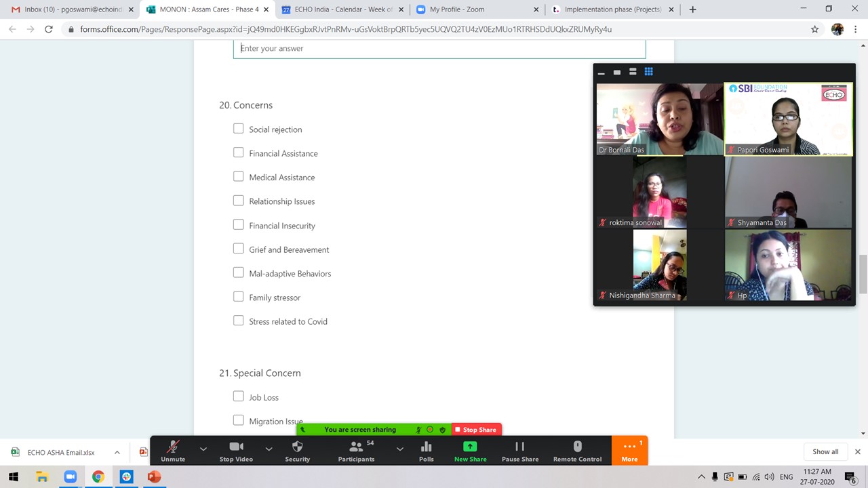This screenshot has height=488, width=868.
Task: Expand video options arrow beside Stop Video
Action: coord(269,449)
